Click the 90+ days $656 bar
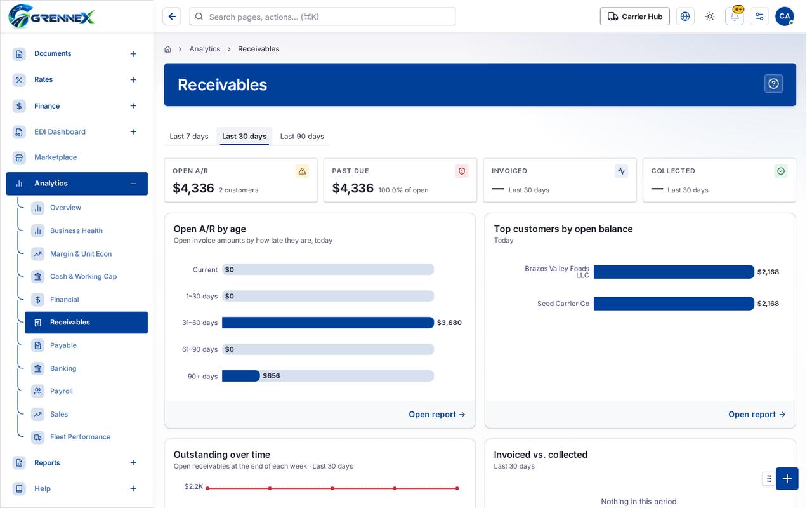 pos(241,376)
